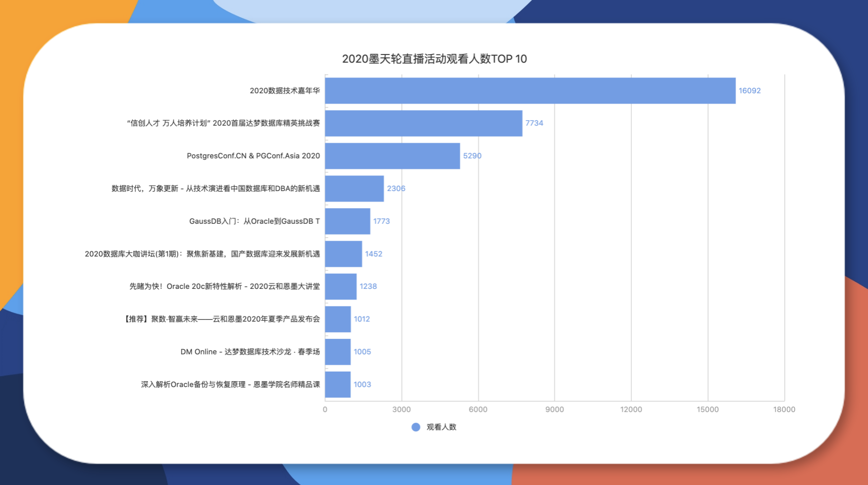868x485 pixels.
Task: Select the 深入解析Oracle备份与恢复原理 label
Action: (x=231, y=385)
